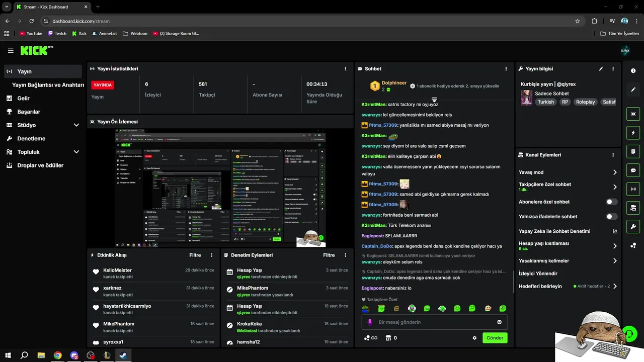Open Hesap yaşı kısıtlaması settings arrow
This screenshot has width=644, height=362.
pos(615,246)
